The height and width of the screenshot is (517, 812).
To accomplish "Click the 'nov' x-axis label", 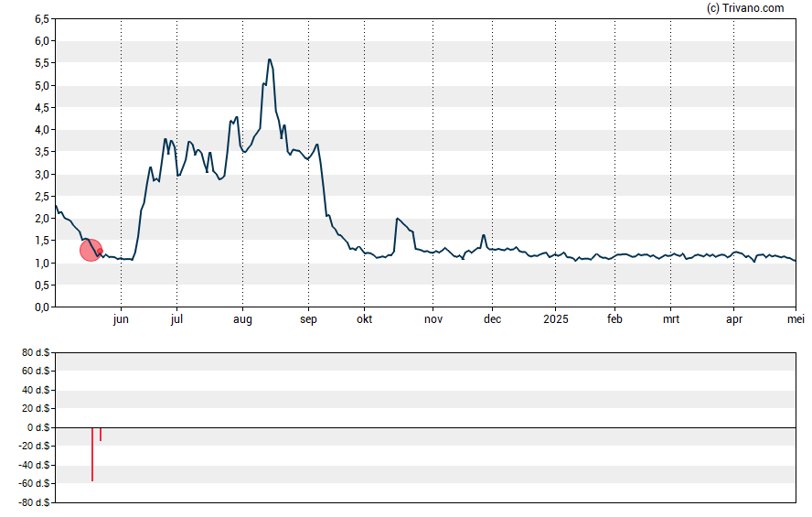I will tap(433, 319).
